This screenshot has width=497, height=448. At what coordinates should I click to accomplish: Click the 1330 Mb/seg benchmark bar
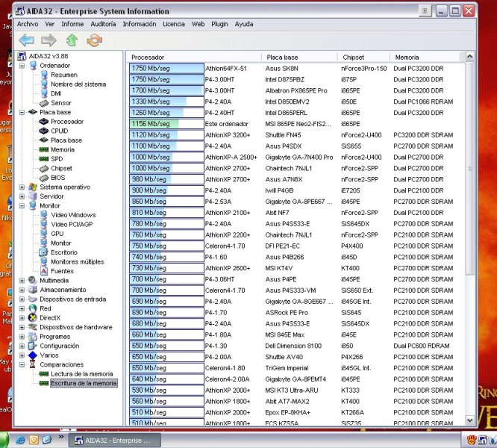click(166, 102)
